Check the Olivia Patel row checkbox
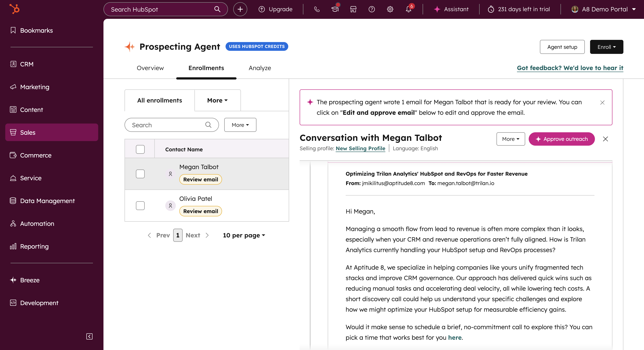644x350 pixels. (x=140, y=205)
